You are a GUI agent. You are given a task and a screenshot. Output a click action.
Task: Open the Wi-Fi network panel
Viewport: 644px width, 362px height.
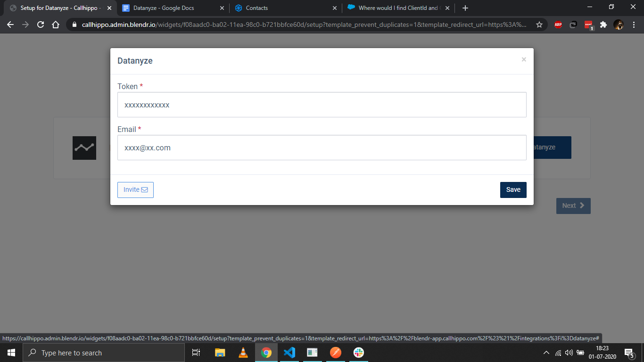click(558, 353)
